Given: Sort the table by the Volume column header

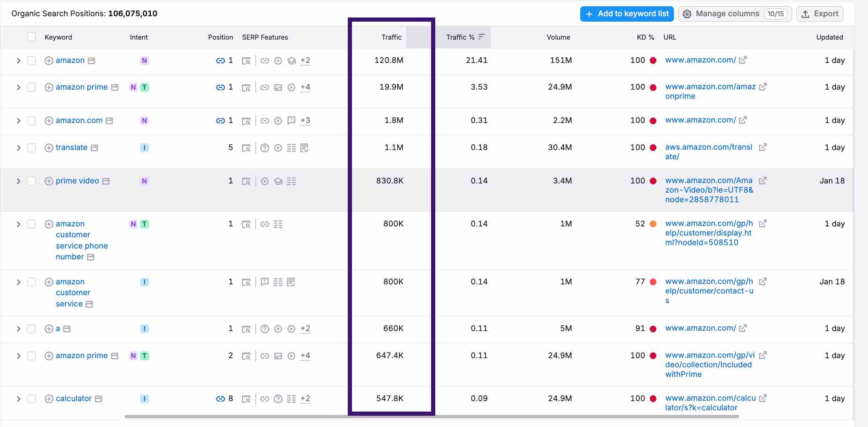Looking at the screenshot, I should tap(558, 37).
